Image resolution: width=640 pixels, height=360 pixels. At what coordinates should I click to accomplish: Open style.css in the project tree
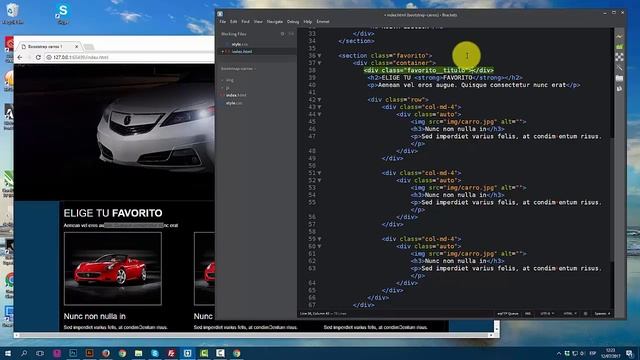point(234,103)
